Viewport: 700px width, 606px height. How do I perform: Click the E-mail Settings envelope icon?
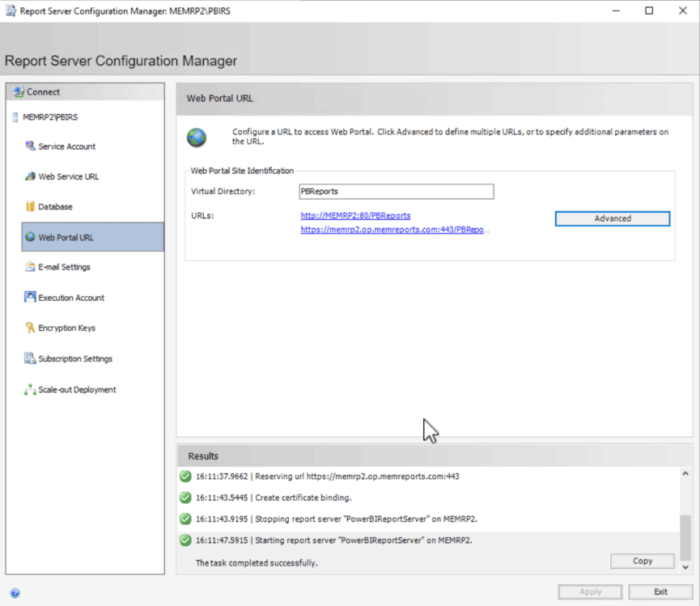click(x=30, y=267)
